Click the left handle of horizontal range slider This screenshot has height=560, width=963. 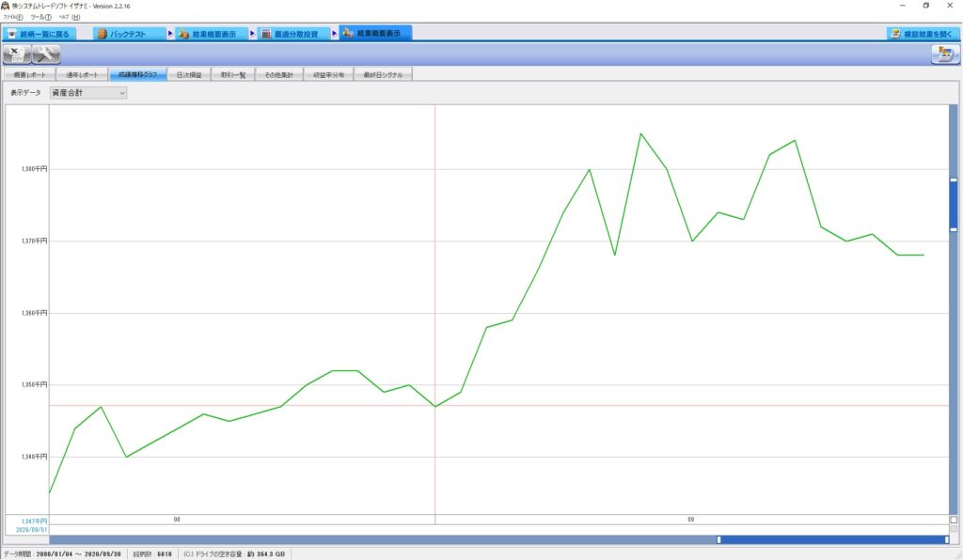click(x=718, y=539)
